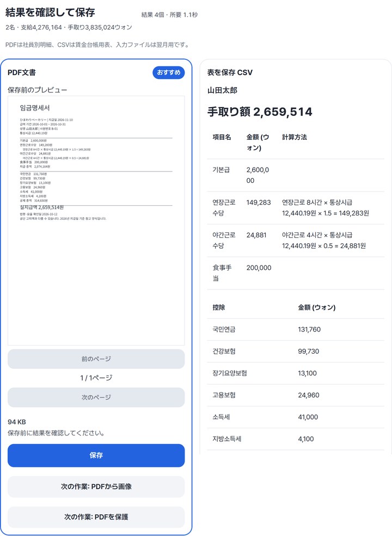Select the 국민연금 deduction row
Screen dimensions: 392x536
[296, 330]
